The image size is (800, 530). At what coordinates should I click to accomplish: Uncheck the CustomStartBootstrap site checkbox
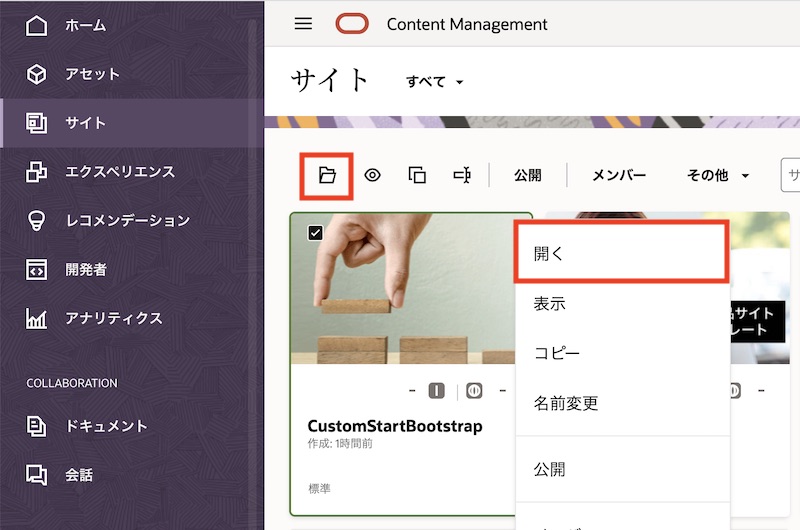(x=315, y=232)
